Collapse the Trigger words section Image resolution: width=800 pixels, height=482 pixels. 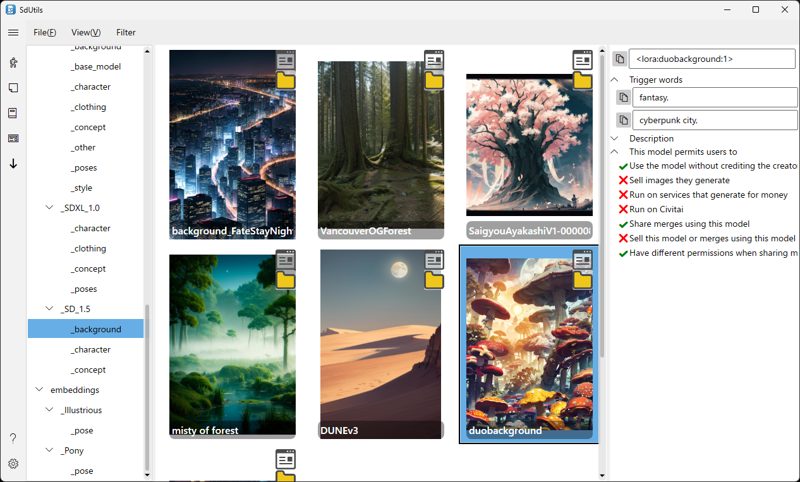[x=615, y=80]
